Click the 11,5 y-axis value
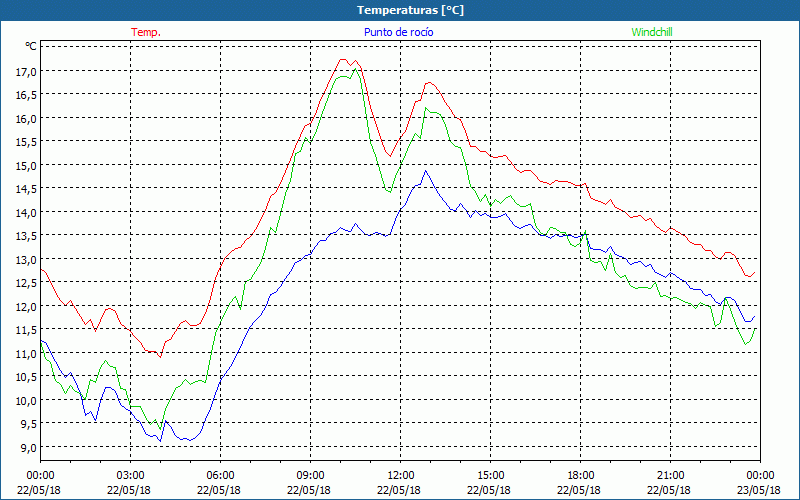The width and height of the screenshot is (800, 500). pyautogui.click(x=27, y=330)
